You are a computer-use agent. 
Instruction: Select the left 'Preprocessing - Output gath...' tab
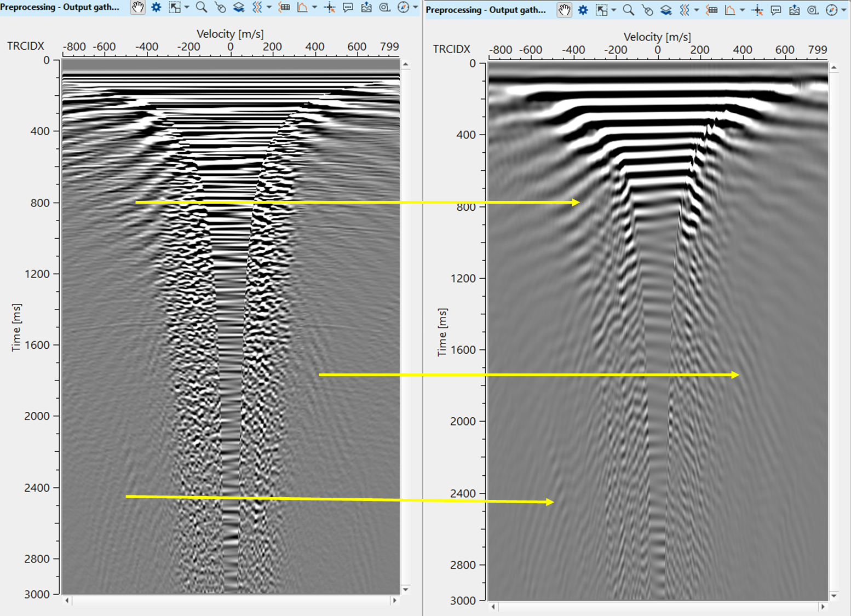[x=60, y=7]
